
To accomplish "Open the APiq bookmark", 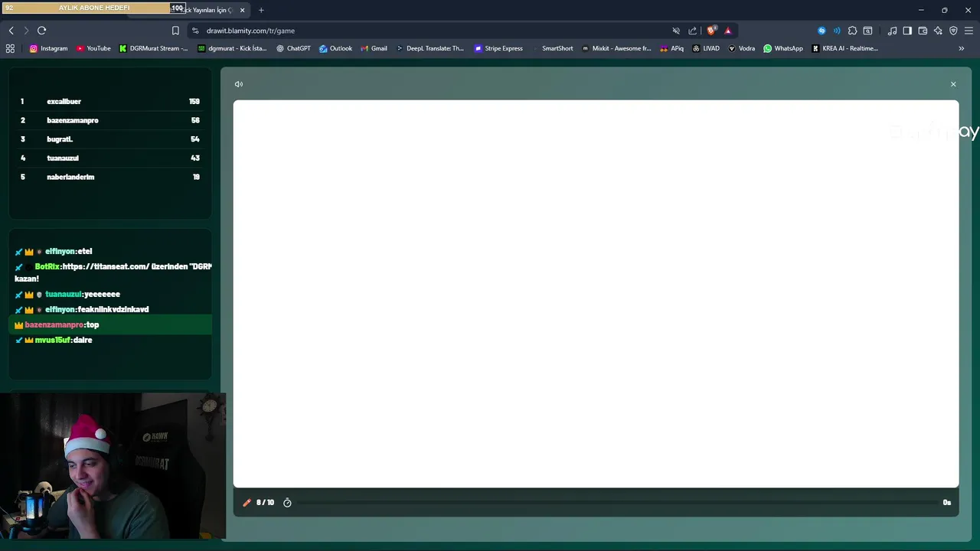I will [x=671, y=48].
